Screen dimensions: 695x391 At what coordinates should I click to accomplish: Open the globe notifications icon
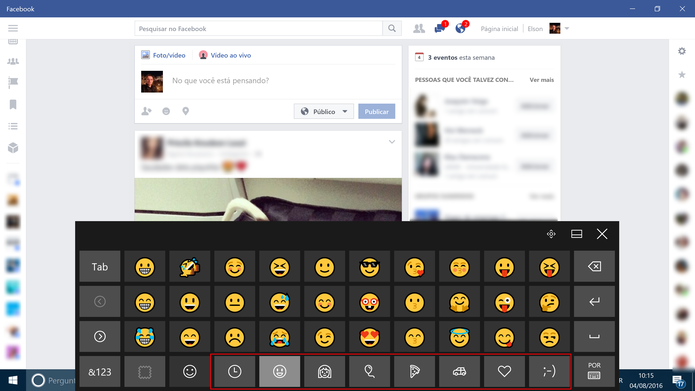461,28
